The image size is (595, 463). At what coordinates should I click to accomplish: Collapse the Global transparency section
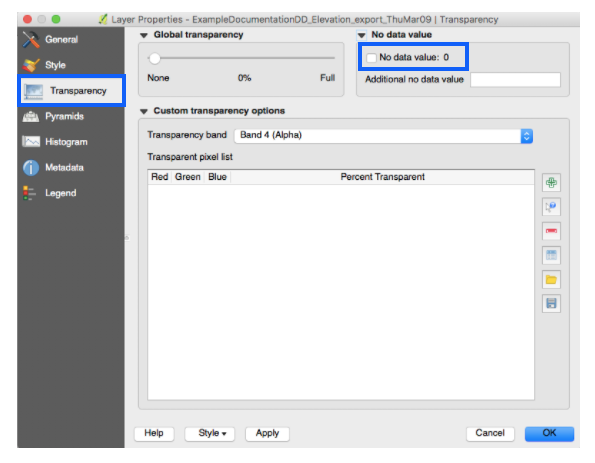click(x=144, y=35)
